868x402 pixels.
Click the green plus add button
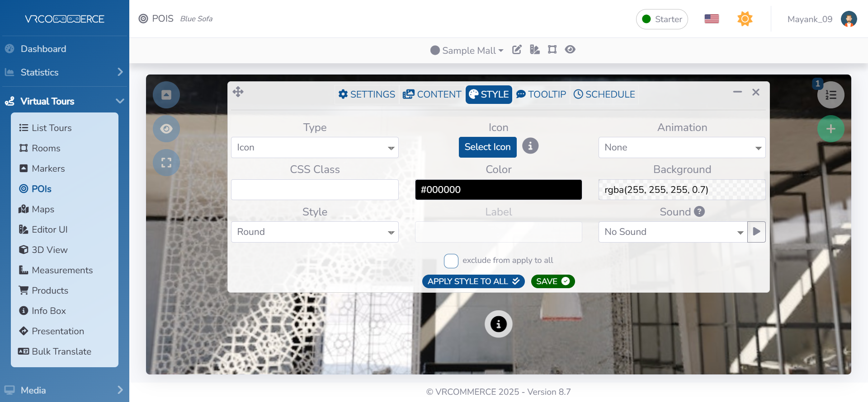click(830, 129)
